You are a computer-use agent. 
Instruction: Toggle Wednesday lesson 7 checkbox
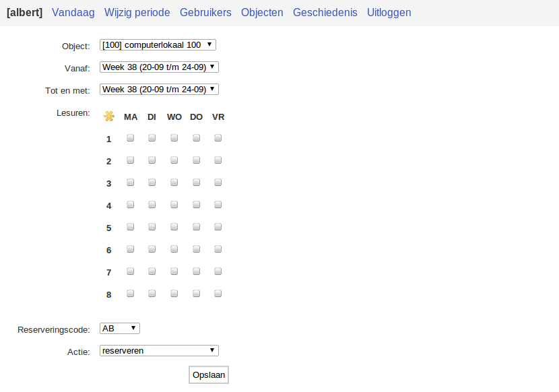tap(174, 271)
